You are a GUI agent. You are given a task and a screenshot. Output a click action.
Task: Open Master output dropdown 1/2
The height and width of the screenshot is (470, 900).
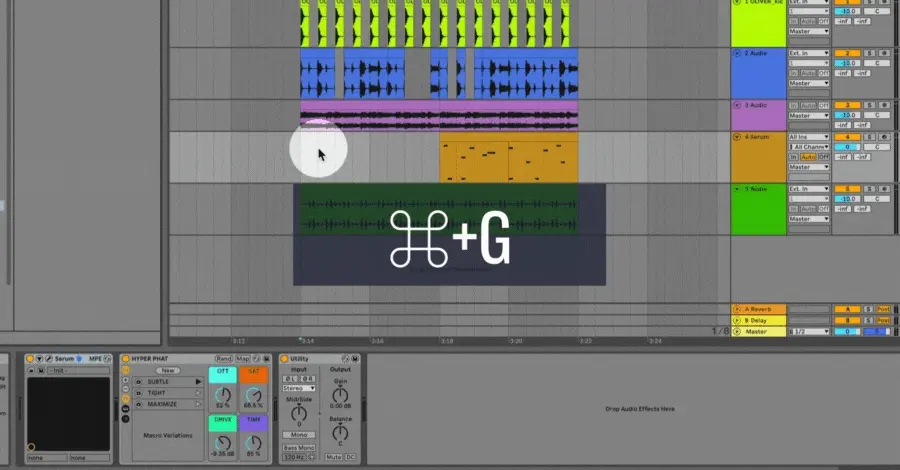(x=809, y=331)
